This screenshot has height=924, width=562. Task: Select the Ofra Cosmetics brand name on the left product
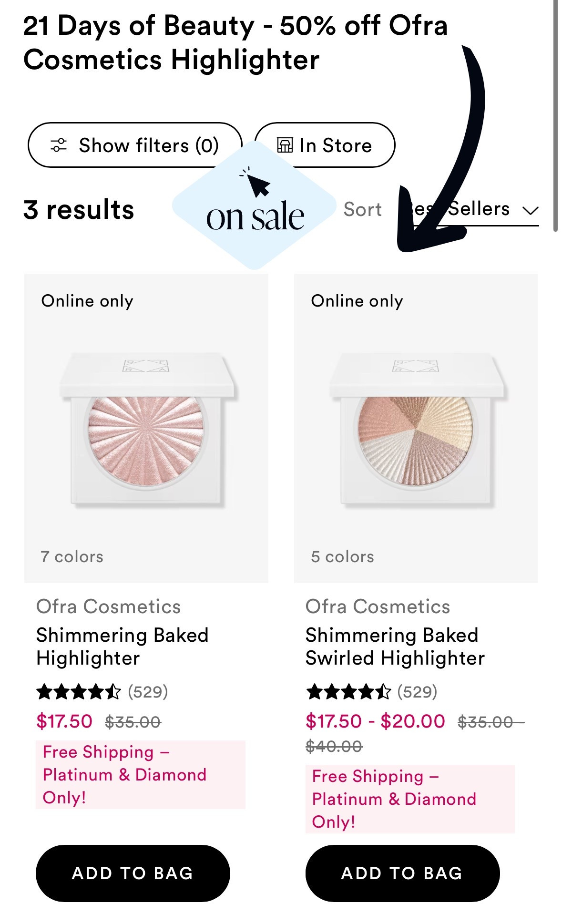[x=108, y=606]
